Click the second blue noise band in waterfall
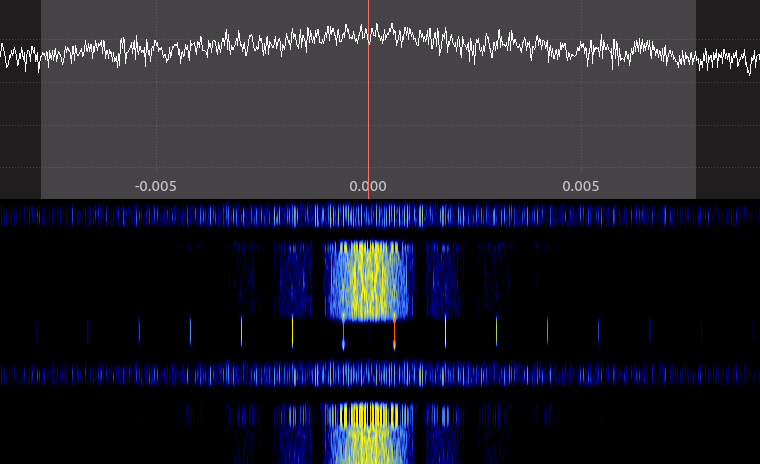The height and width of the screenshot is (464, 760). tap(380, 374)
